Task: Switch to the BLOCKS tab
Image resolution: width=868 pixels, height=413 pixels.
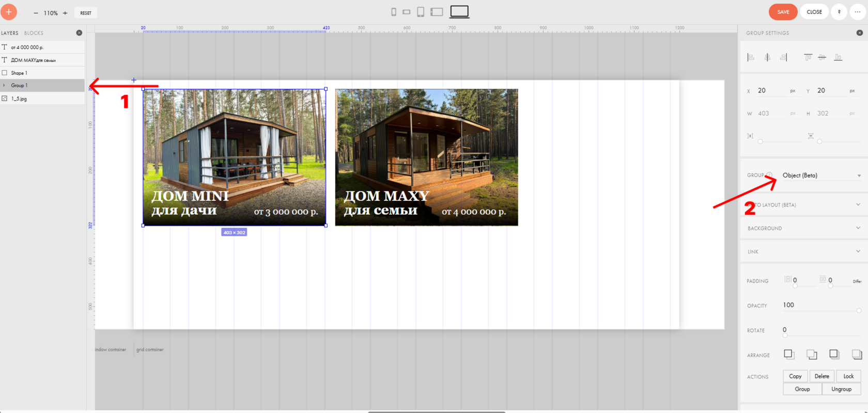Action: click(34, 33)
